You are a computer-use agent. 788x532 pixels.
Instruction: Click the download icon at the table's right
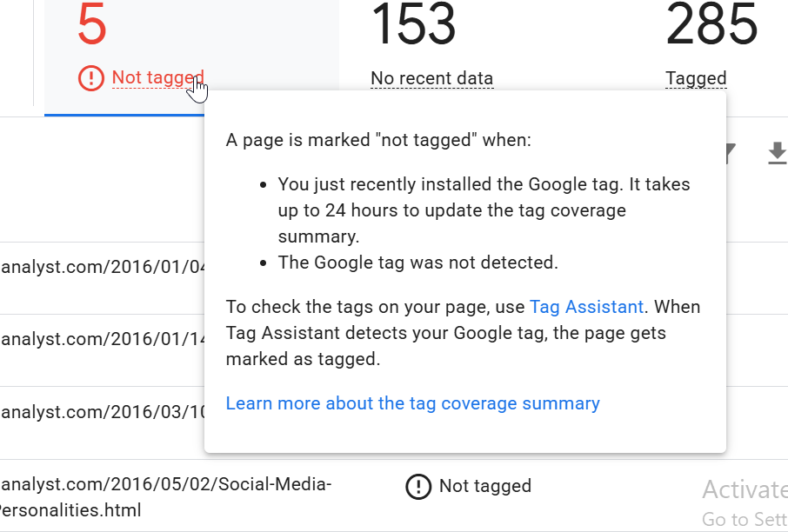pos(778,153)
